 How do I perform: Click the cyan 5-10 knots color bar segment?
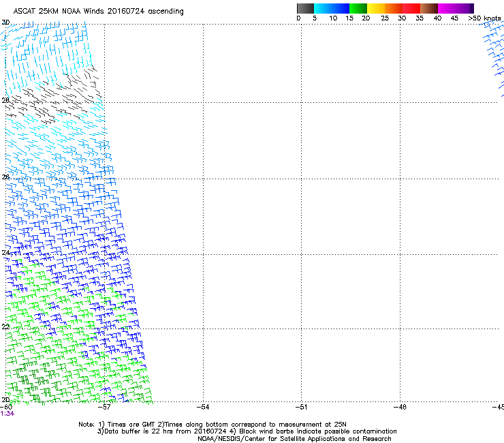[x=323, y=8]
